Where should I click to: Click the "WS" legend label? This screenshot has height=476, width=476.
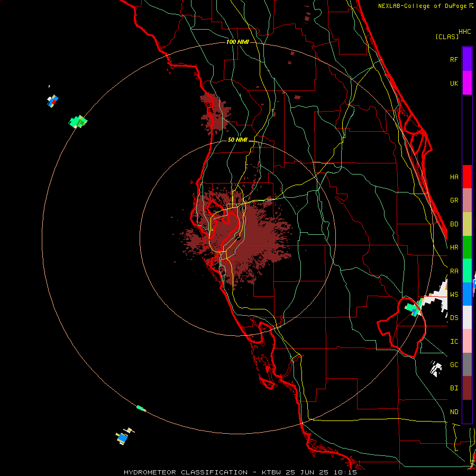[x=454, y=295]
